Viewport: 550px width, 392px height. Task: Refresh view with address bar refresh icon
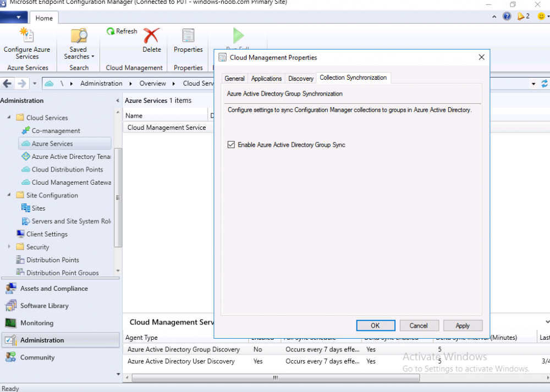tap(544, 84)
